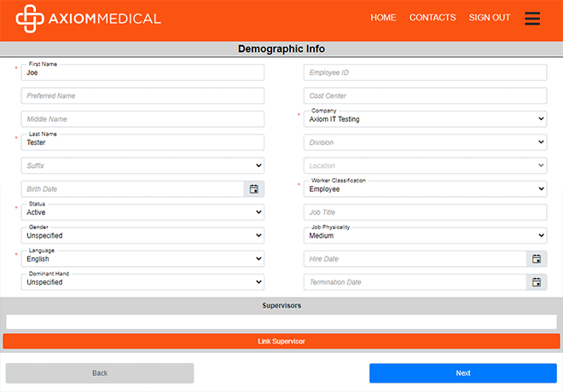Image resolution: width=563 pixels, height=392 pixels.
Task: Click the Hire Date text field
Action: coord(415,259)
